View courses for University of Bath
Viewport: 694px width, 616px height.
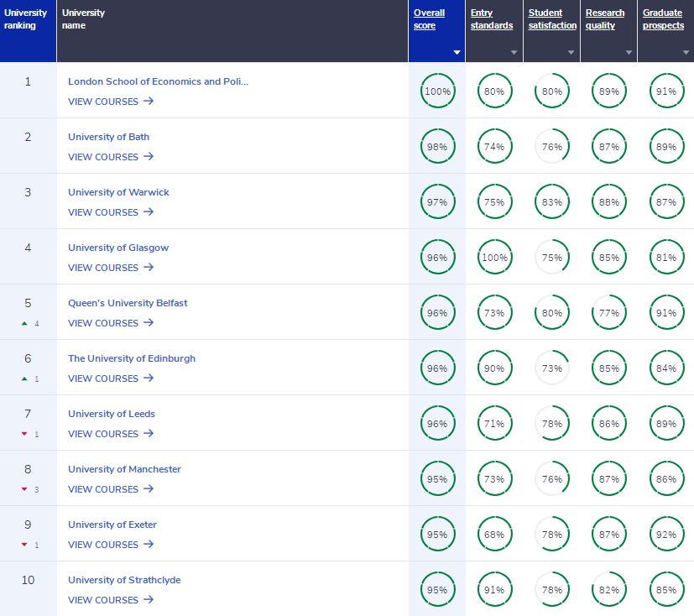111,157
